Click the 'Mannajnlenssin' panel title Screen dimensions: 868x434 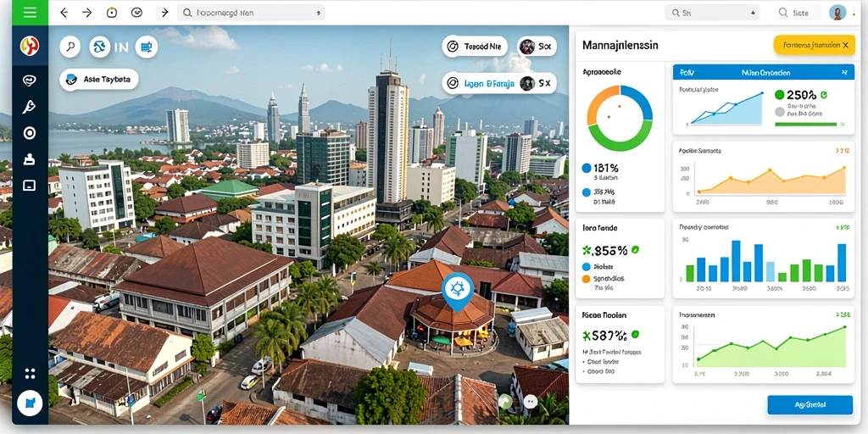click(620, 46)
